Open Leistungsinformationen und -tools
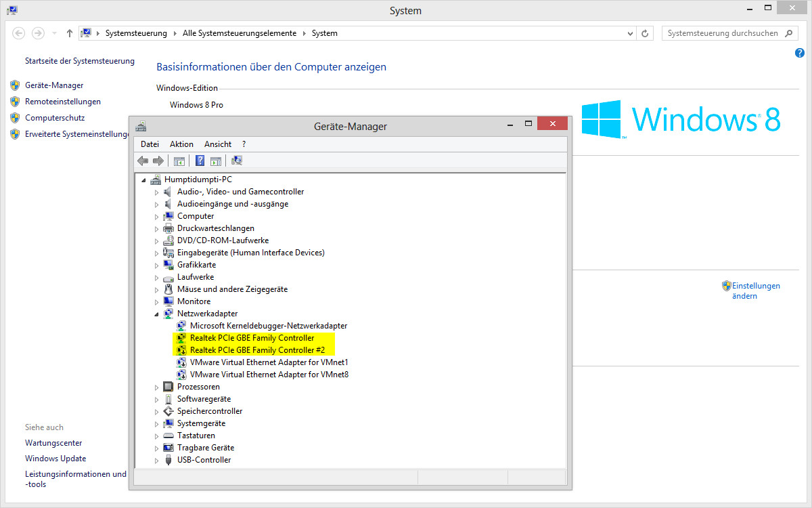This screenshot has height=508, width=812. click(x=76, y=479)
